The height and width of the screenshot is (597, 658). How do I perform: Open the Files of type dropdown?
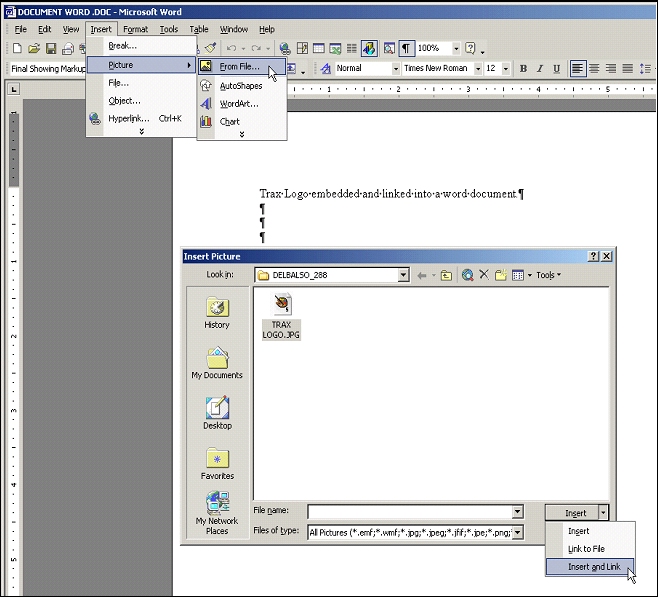coord(518,533)
